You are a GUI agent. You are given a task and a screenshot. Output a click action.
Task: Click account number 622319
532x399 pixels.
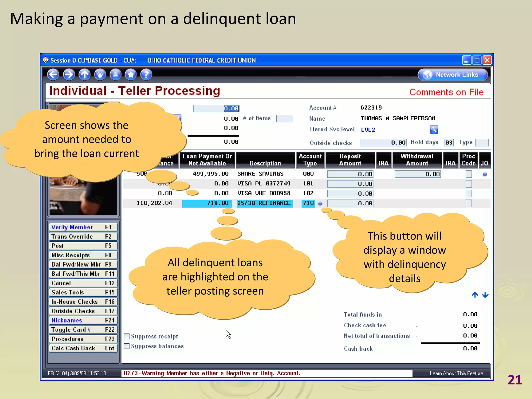371,108
